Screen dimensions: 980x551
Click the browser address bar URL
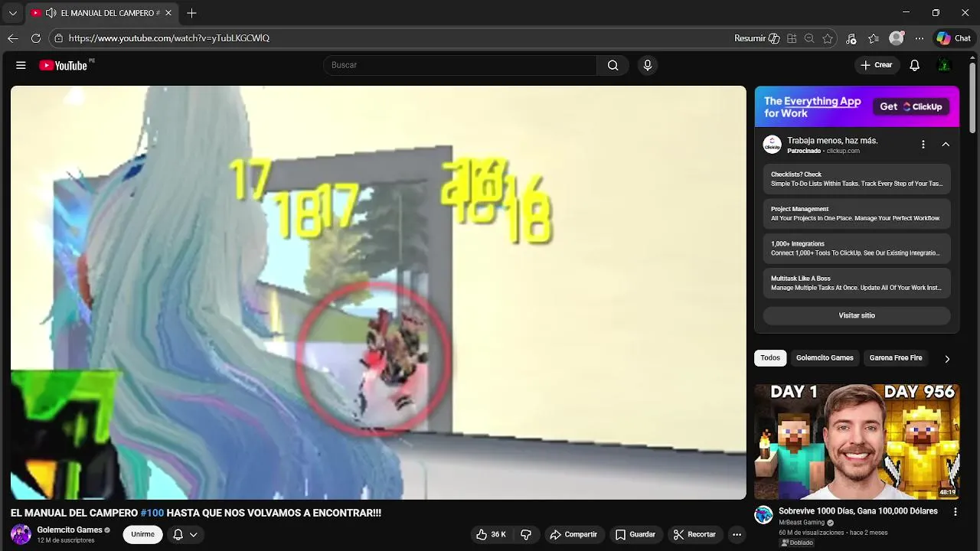click(169, 38)
